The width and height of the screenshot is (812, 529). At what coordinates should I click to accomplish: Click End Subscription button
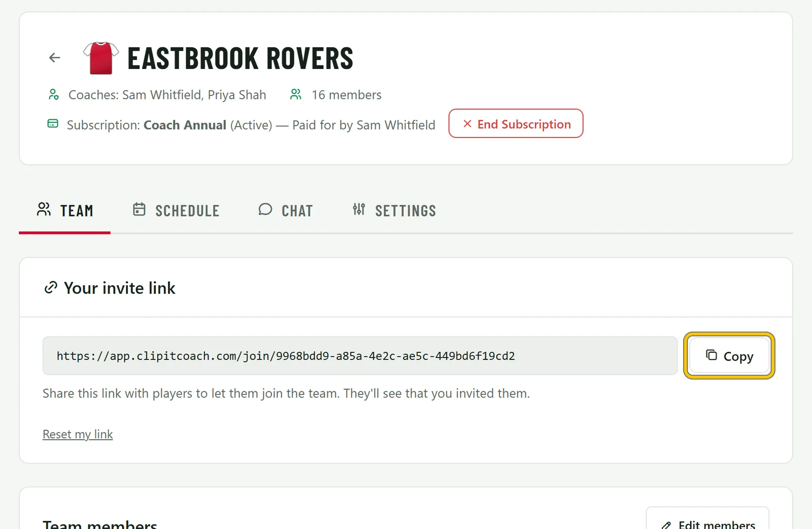[516, 123]
